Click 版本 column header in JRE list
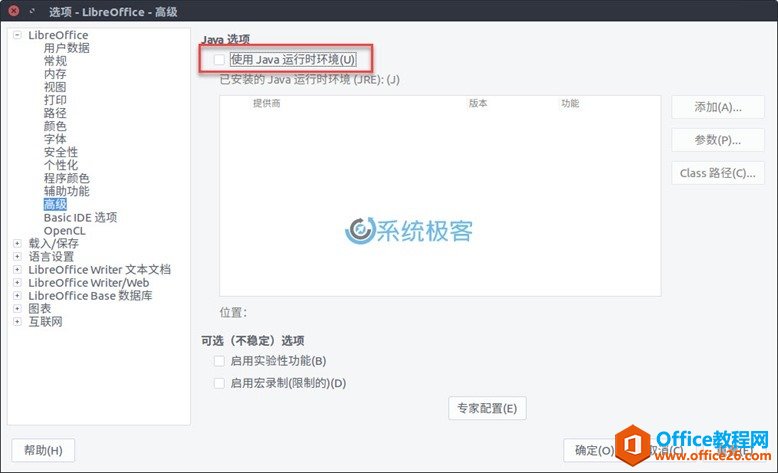This screenshot has width=778, height=473. 478,103
